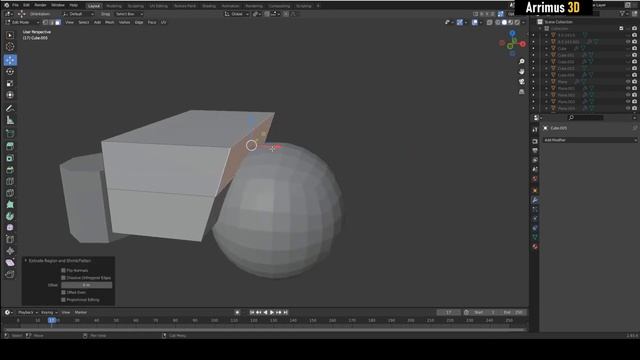The height and width of the screenshot is (360, 640).
Task: Choose the Bevel tool
Action: pos(10,170)
